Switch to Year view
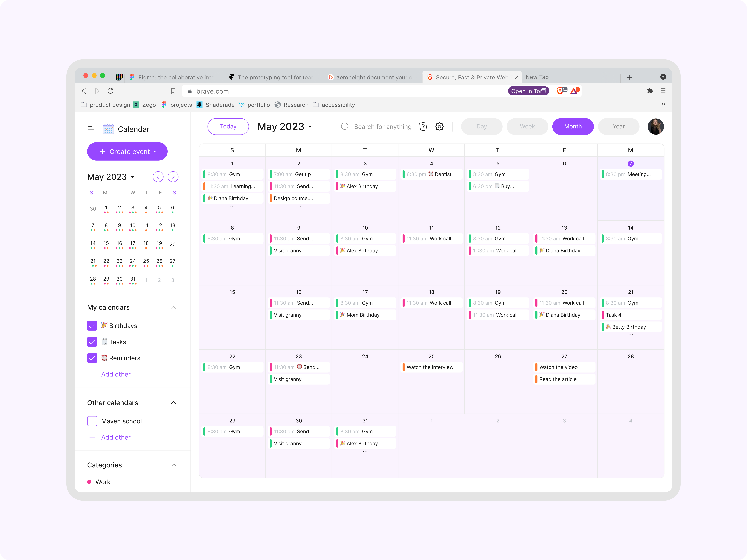The height and width of the screenshot is (560, 747). coord(619,127)
